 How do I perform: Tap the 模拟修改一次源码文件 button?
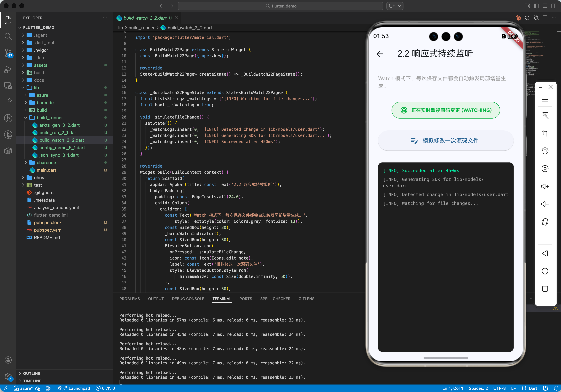click(x=445, y=141)
